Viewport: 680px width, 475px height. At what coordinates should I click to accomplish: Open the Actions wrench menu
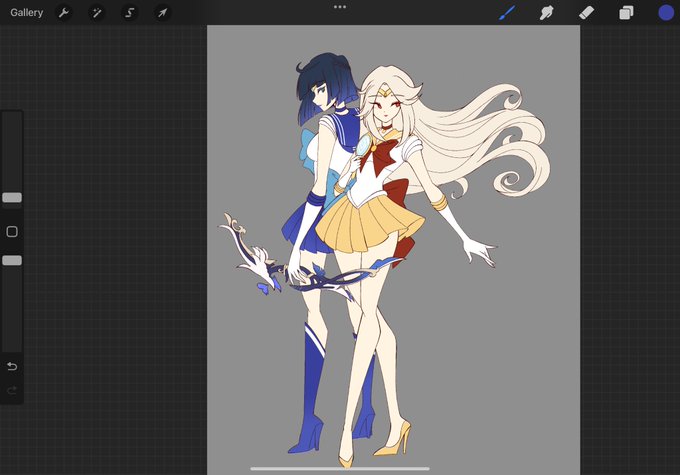pos(64,13)
